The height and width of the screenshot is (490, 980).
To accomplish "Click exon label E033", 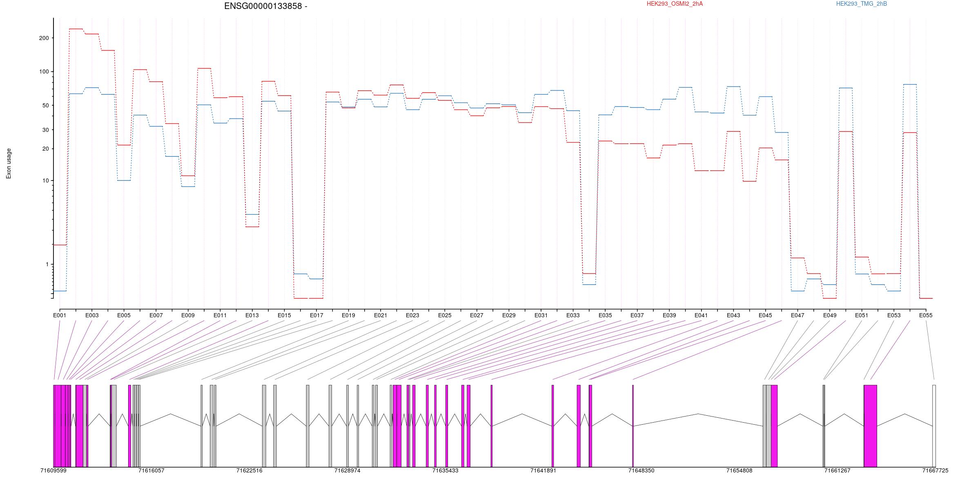I will pyautogui.click(x=573, y=315).
